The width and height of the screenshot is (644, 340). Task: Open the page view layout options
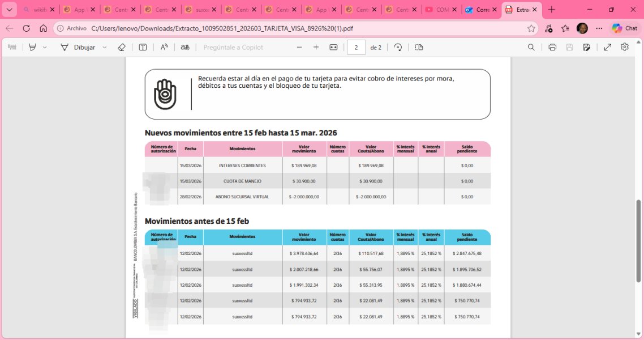point(419,47)
